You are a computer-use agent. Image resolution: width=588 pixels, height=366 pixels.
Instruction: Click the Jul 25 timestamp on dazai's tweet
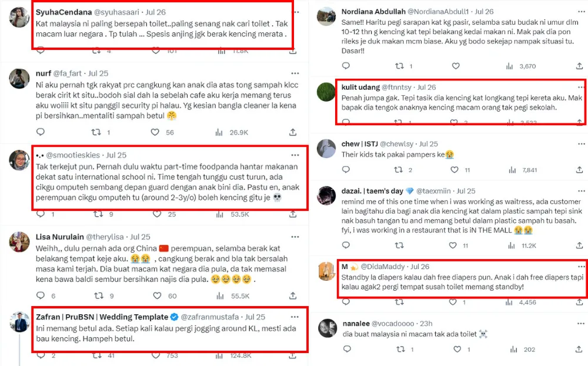point(466,191)
